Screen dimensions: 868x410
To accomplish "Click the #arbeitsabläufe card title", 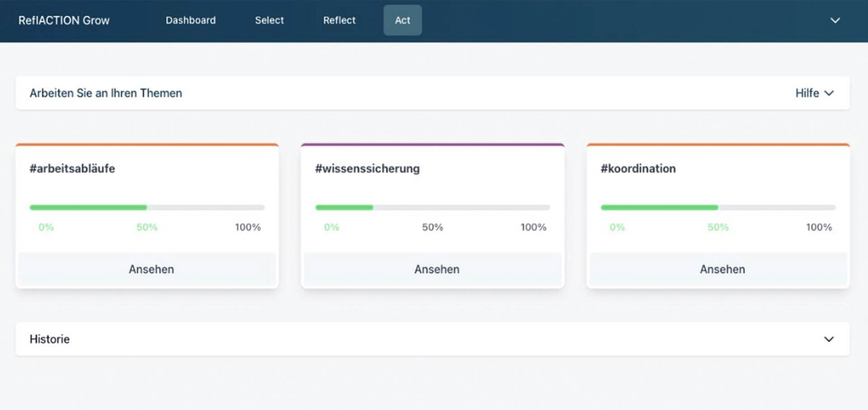I will tap(72, 169).
